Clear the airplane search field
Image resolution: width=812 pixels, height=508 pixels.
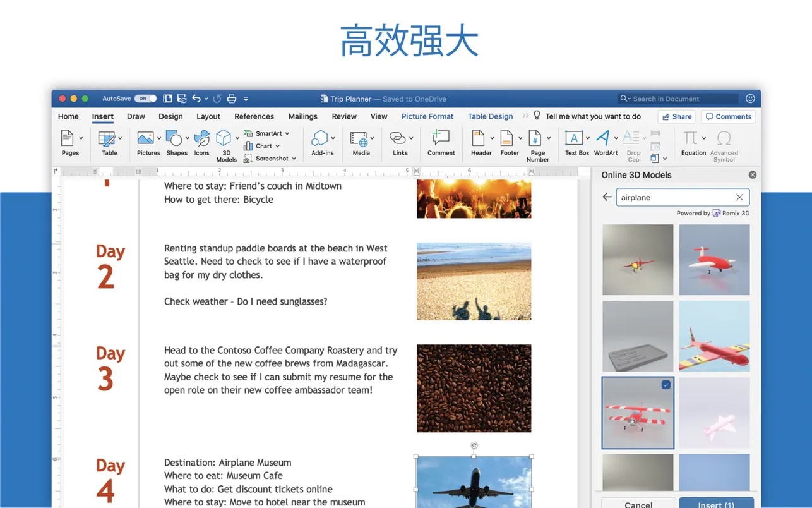(739, 197)
